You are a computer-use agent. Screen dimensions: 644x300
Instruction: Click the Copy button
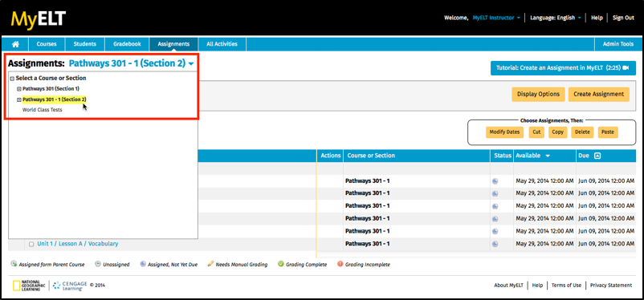click(558, 132)
